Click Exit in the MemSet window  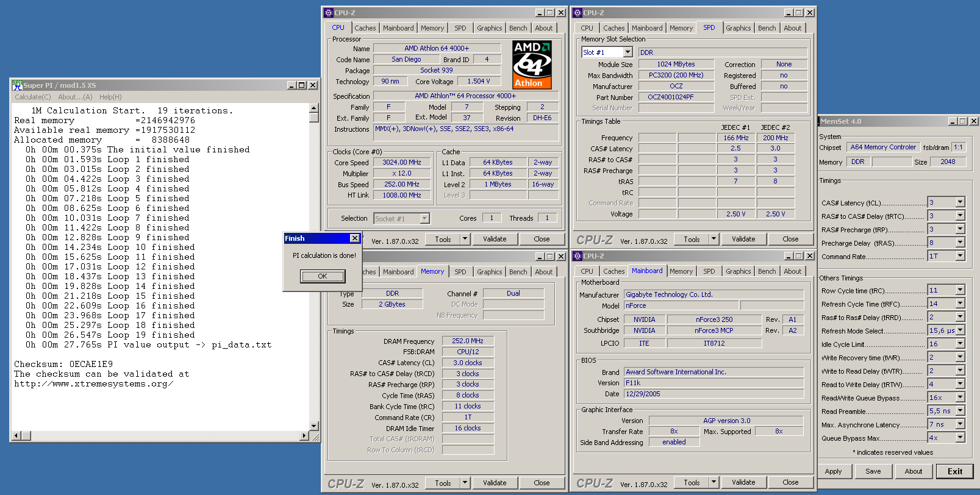pos(955,471)
